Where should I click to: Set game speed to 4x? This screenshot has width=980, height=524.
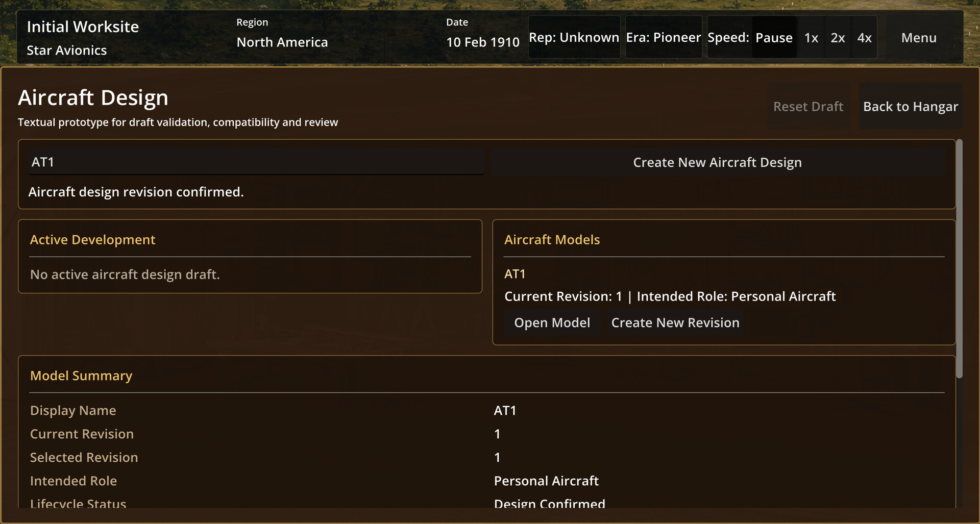(x=864, y=37)
